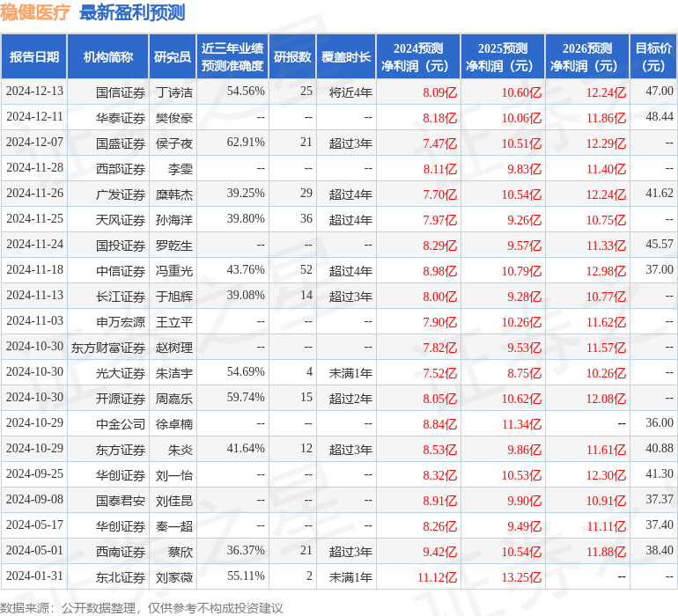Click the 研报数 column header
The image size is (678, 616).
292,57
